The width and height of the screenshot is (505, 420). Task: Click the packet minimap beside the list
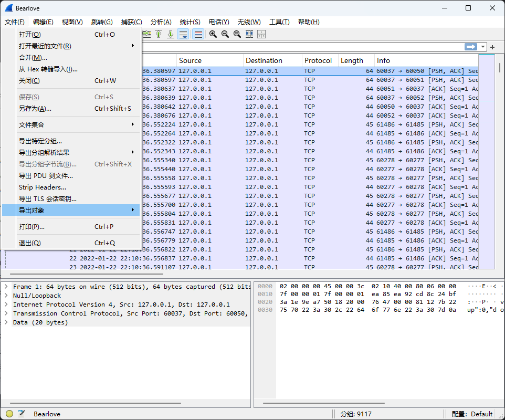(x=486, y=162)
